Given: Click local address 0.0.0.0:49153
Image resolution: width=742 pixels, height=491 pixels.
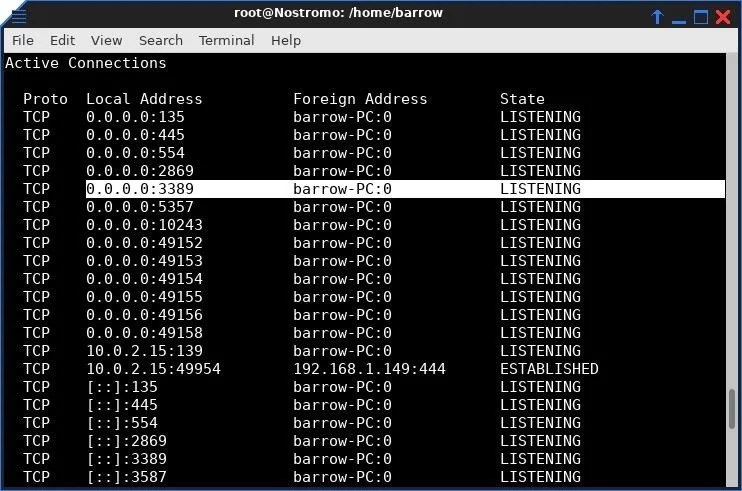Looking at the screenshot, I should point(144,261).
